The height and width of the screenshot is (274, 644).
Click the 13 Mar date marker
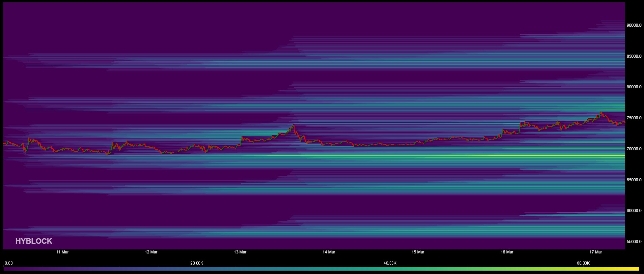[x=240, y=252]
